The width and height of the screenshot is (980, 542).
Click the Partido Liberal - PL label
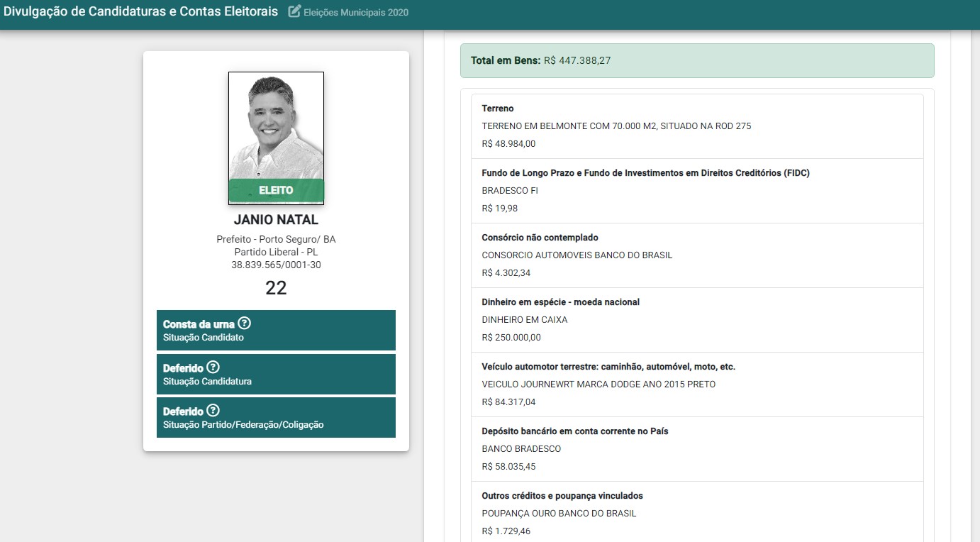pyautogui.click(x=276, y=252)
